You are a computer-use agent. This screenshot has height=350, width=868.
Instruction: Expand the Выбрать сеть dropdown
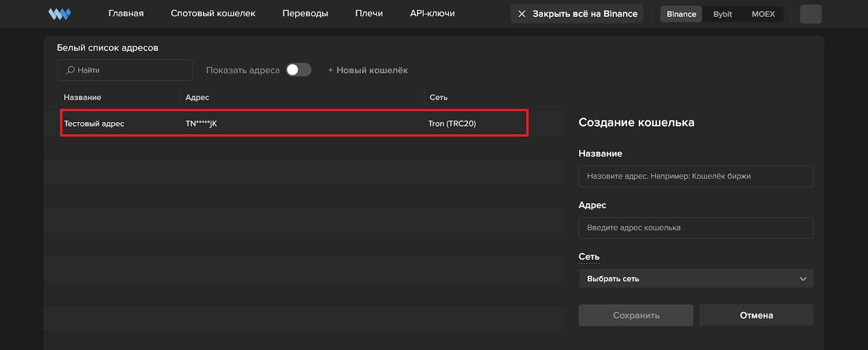tap(695, 279)
